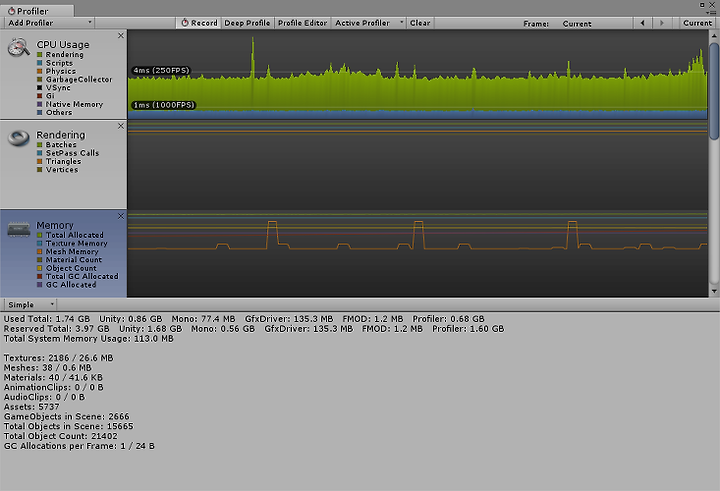Toggle the Total GC Allocated series swatch

39,277
